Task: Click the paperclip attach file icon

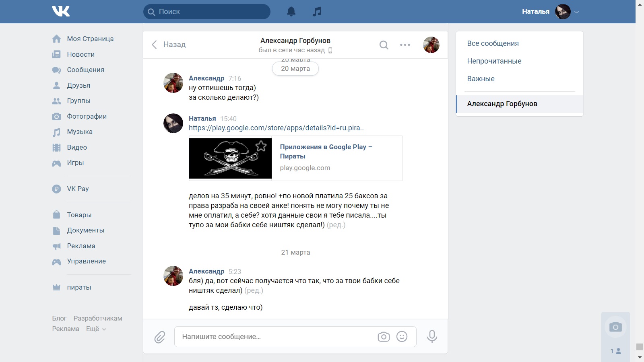Action: (160, 337)
